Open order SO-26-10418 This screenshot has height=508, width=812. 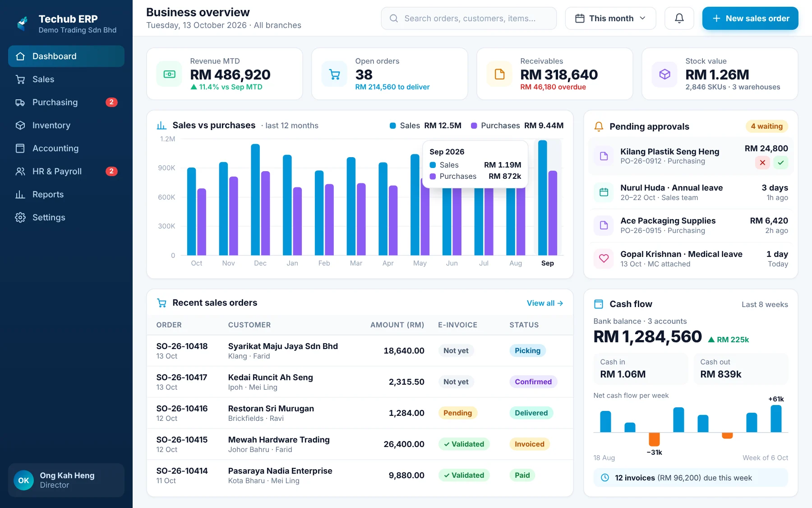point(182,346)
